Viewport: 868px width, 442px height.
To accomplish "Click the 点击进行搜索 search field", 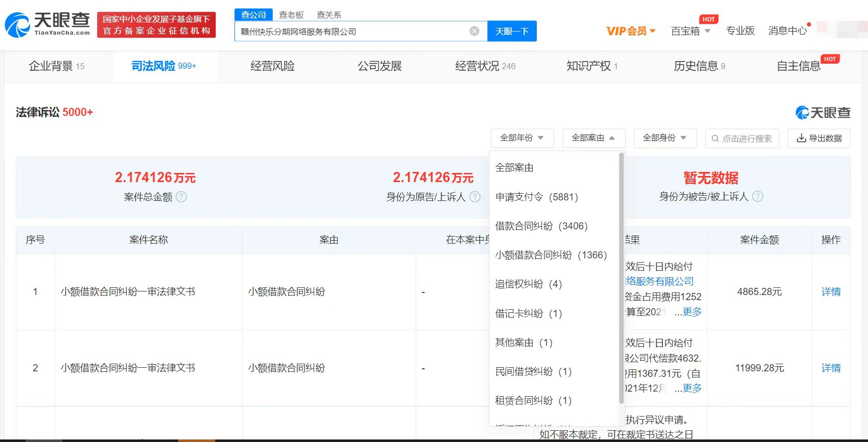I will coord(742,138).
